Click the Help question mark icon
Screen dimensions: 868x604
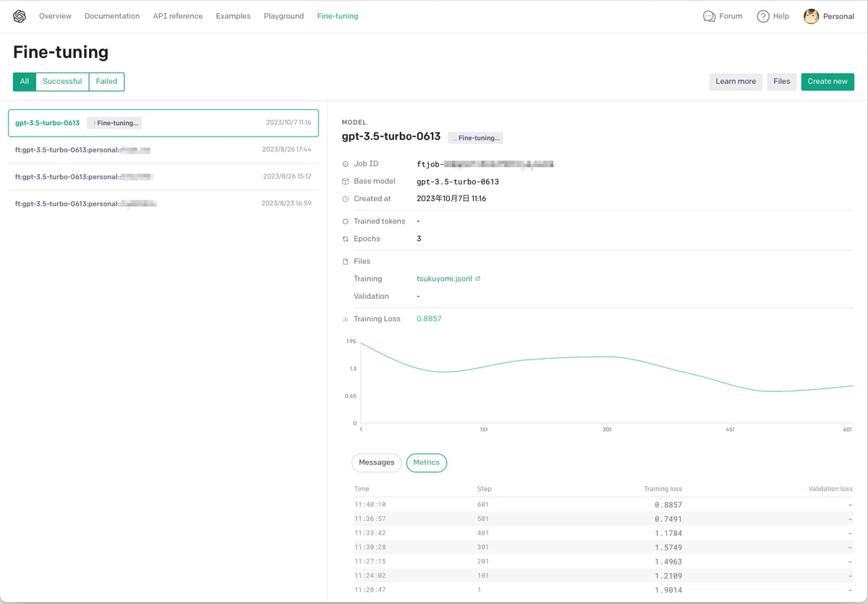click(763, 16)
